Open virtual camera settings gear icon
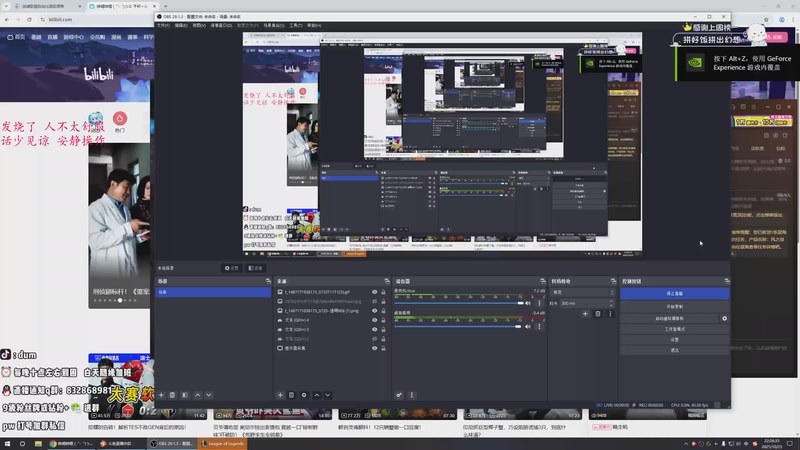The image size is (800, 450). [724, 318]
